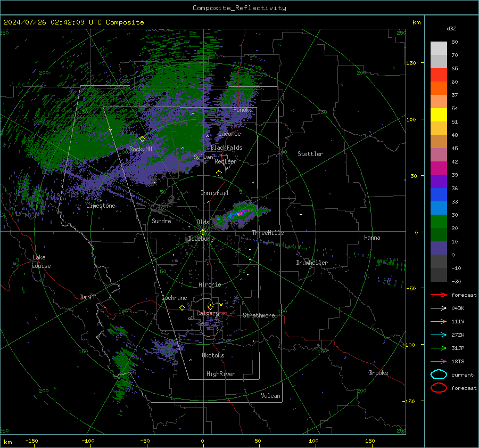
Task: Click the Lacombe city label
Action: pyautogui.click(x=229, y=134)
